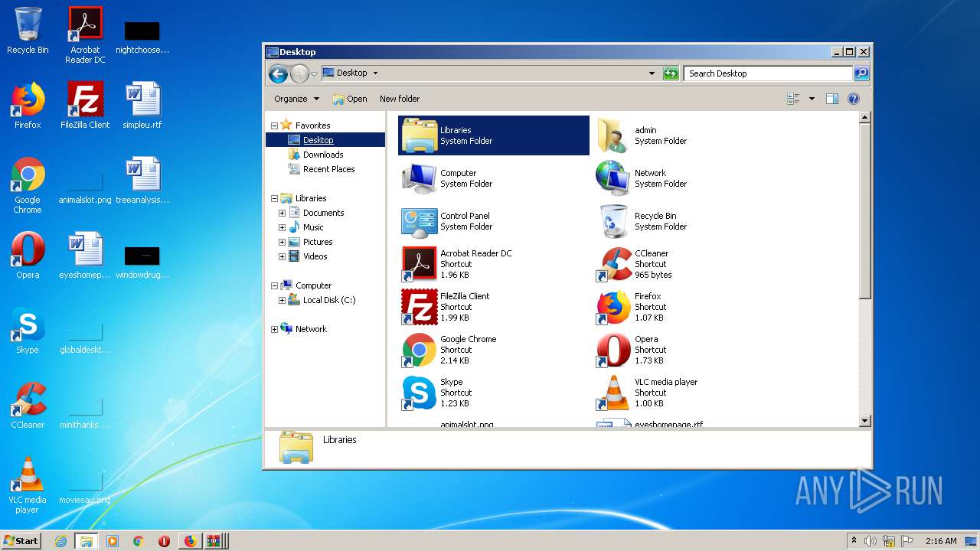Expand the Music library node
The image size is (980, 551).
pos(282,227)
